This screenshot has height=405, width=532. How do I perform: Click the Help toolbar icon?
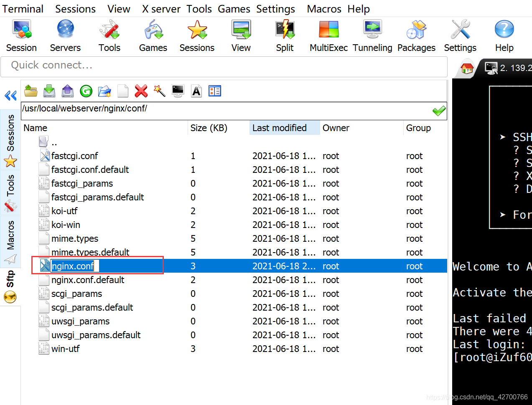click(x=504, y=36)
